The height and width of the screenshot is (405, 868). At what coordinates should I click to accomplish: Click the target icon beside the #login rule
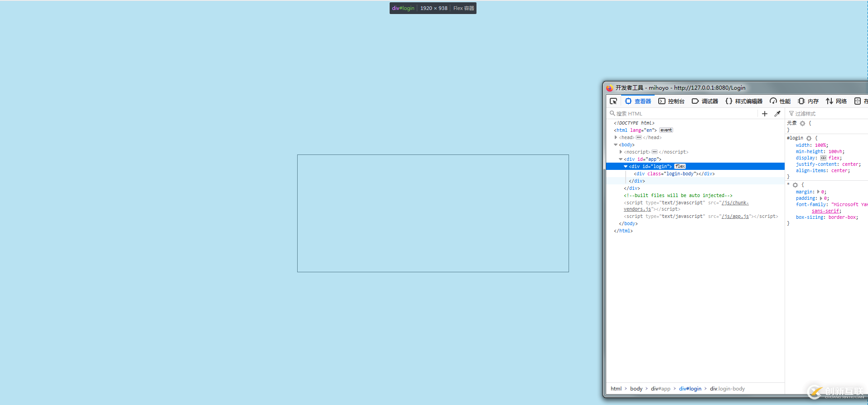tap(809, 138)
